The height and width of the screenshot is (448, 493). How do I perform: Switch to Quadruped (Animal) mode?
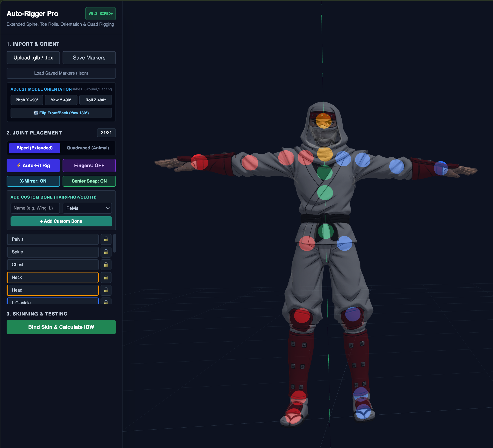pos(88,148)
